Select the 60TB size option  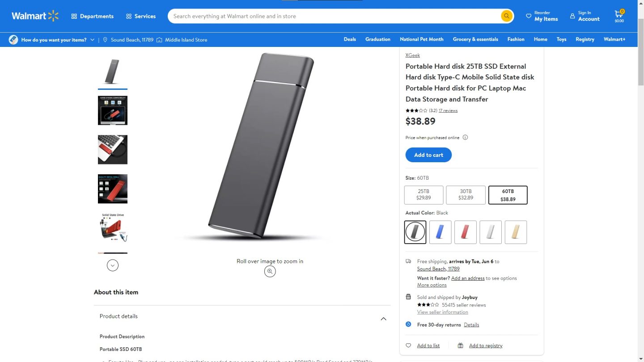508,195
